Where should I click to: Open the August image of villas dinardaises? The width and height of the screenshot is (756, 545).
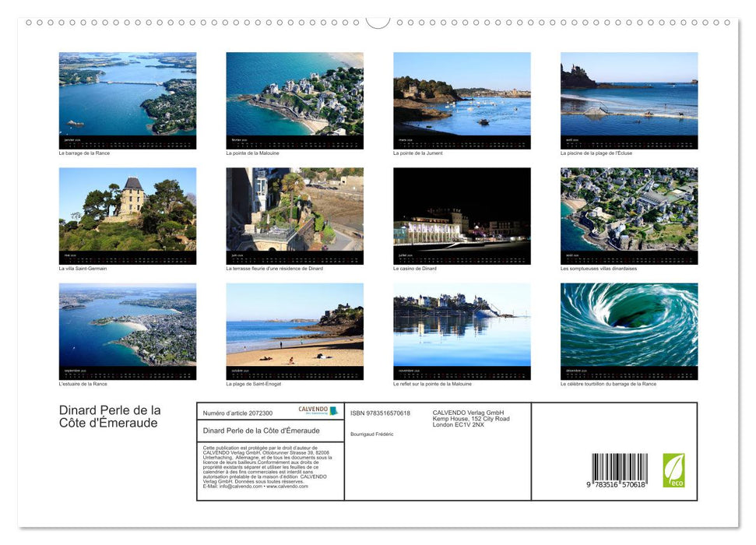(x=628, y=215)
